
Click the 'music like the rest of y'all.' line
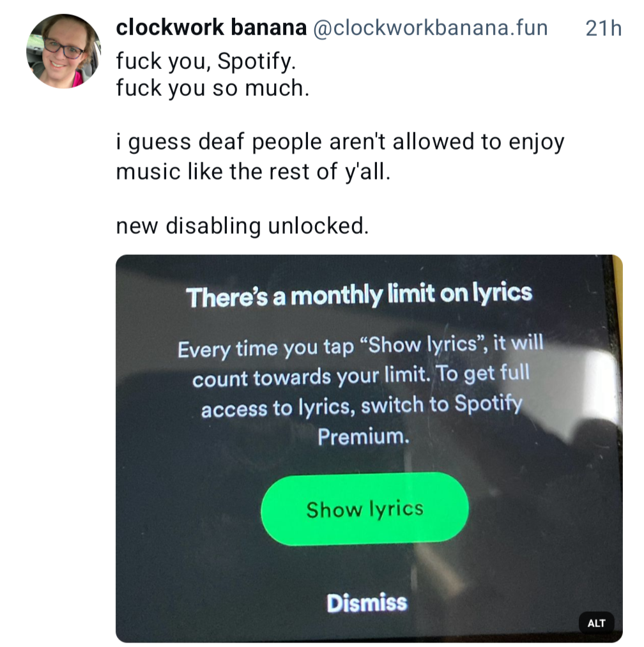(253, 171)
